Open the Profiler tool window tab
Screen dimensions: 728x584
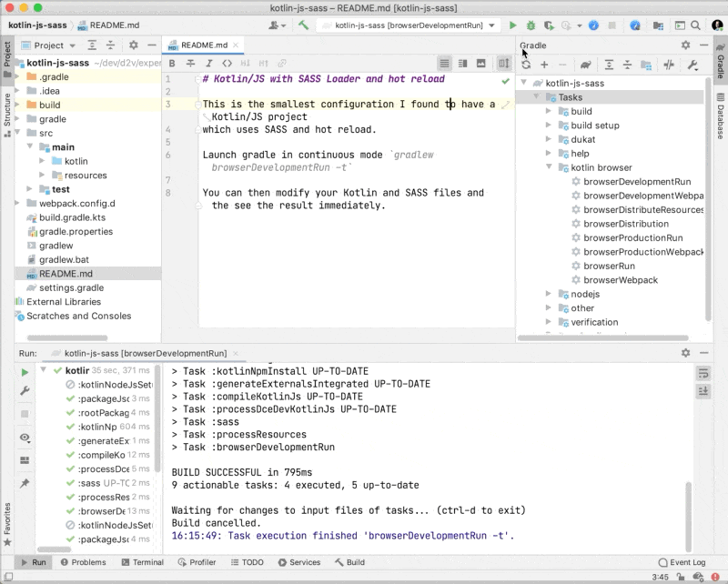(x=197, y=562)
